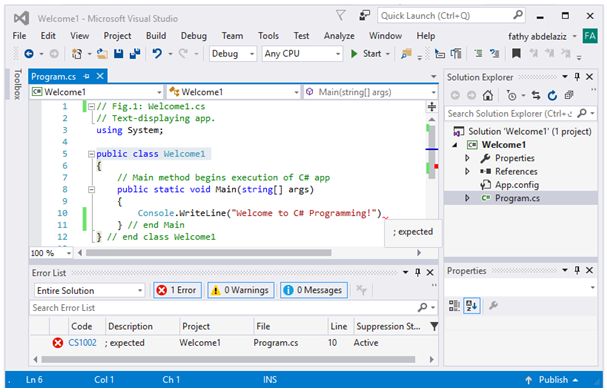Click the Save All toolbar icon
The width and height of the screenshot is (607, 392).
[135, 53]
